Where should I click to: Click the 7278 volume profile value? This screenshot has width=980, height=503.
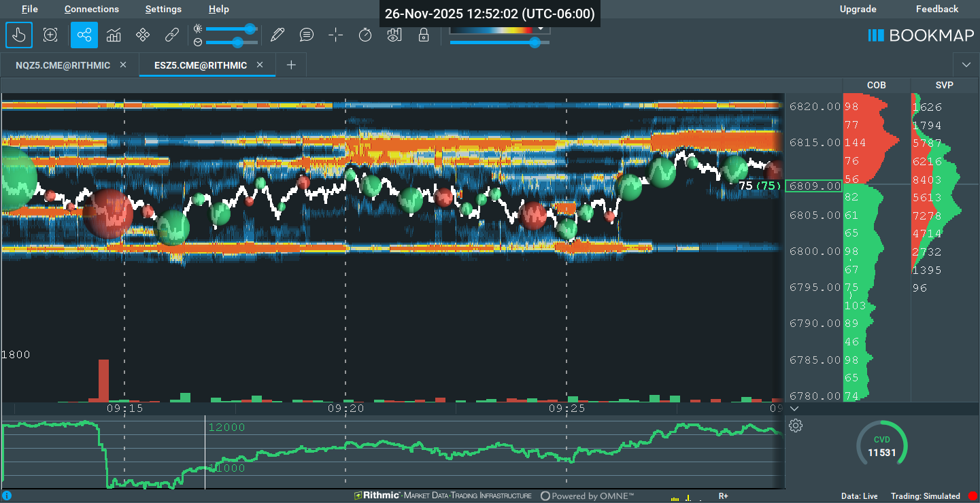(x=928, y=215)
